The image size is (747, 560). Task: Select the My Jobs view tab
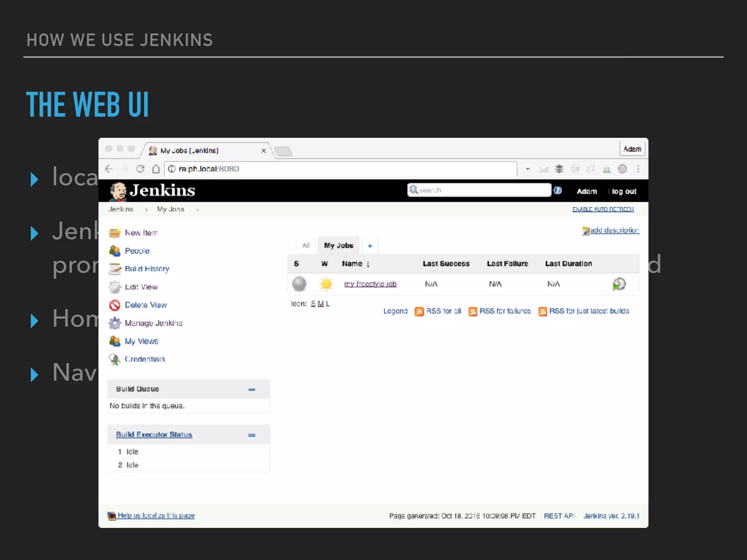[338, 245]
